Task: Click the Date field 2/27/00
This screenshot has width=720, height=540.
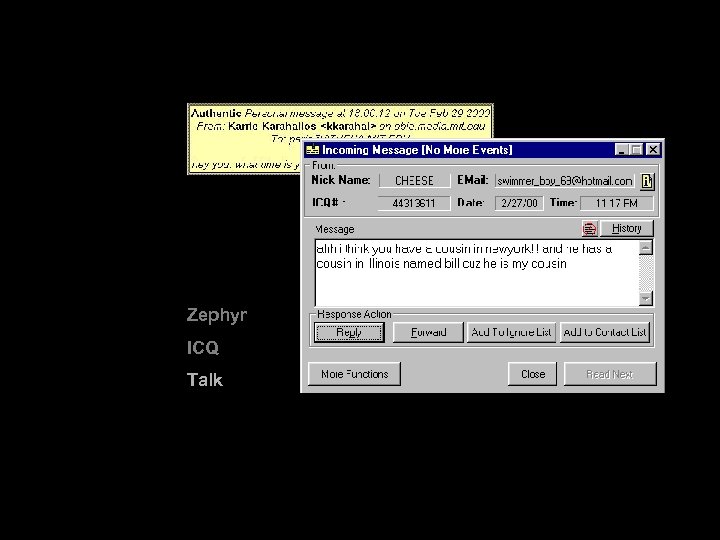Action: [519, 203]
